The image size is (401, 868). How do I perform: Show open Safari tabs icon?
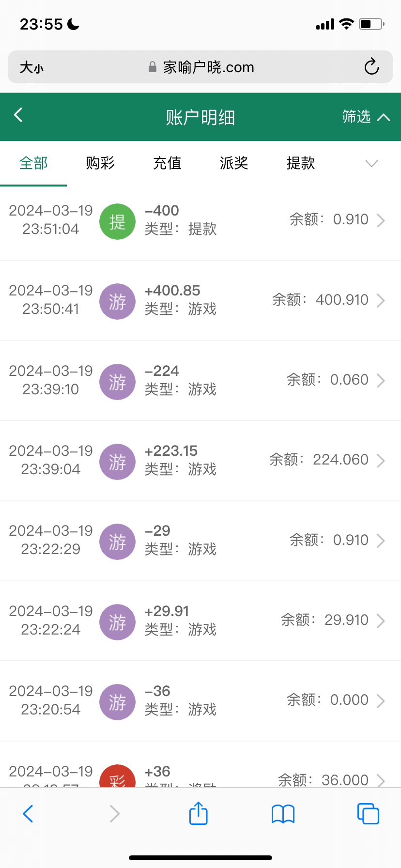368,813
